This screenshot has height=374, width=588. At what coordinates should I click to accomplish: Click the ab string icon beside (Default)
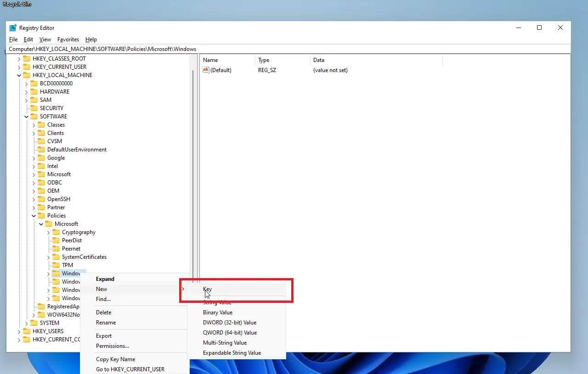click(x=205, y=70)
